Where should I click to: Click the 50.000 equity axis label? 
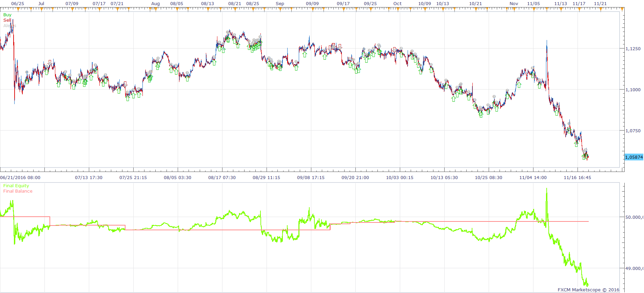pos(634,217)
